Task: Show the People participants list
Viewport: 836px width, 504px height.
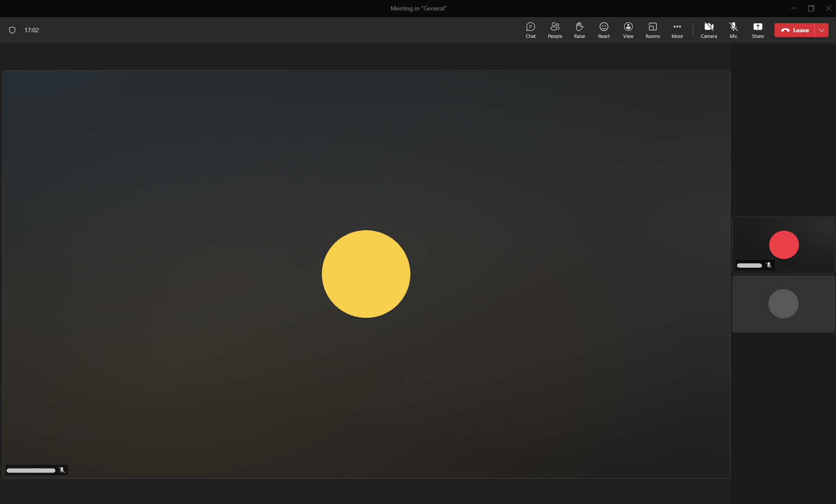Action: tap(555, 30)
